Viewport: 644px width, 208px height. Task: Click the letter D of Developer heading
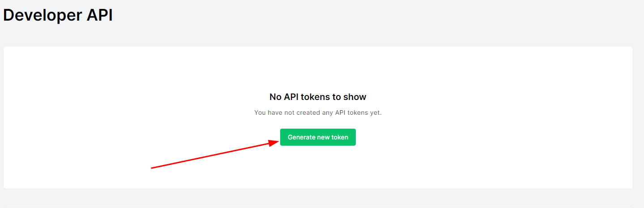click(x=9, y=15)
